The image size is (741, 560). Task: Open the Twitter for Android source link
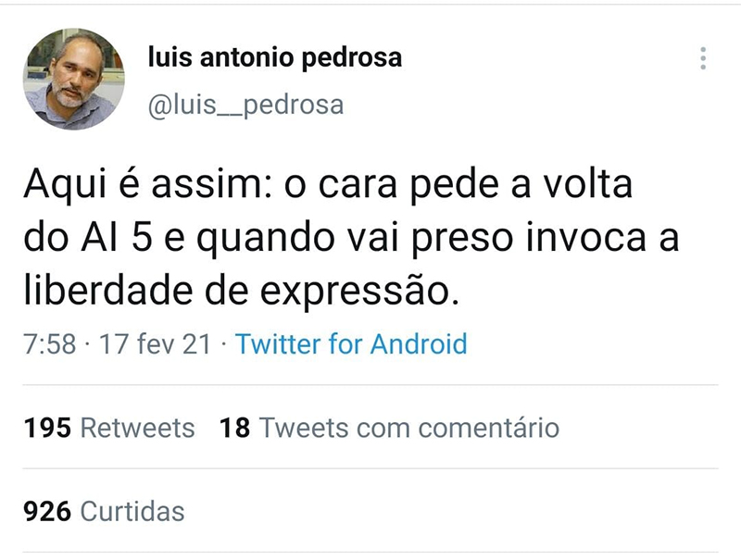tap(351, 344)
